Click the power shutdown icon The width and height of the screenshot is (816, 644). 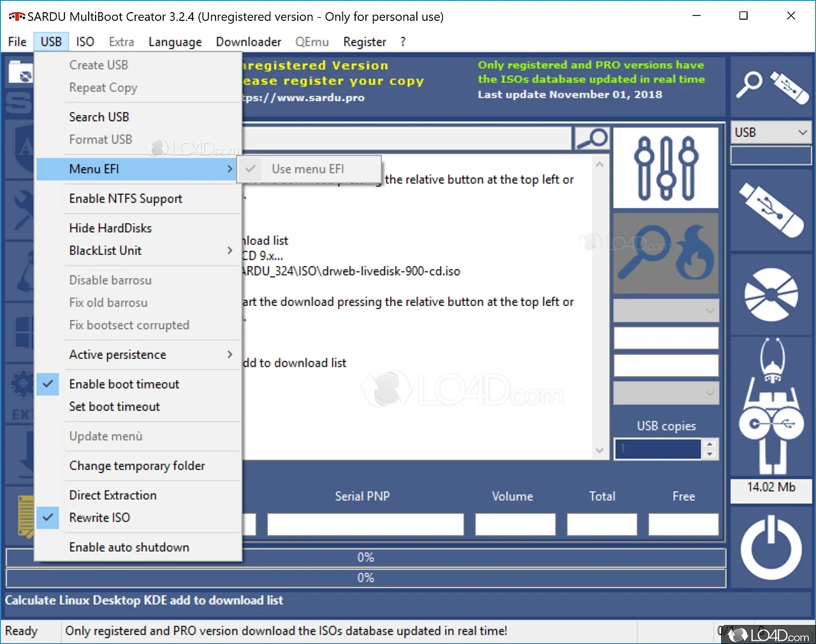tap(771, 547)
